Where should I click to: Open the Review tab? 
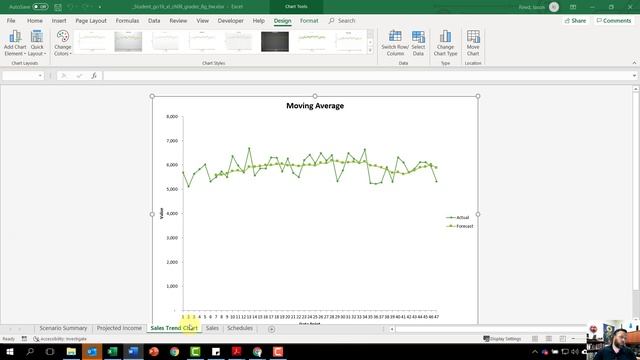pos(178,20)
